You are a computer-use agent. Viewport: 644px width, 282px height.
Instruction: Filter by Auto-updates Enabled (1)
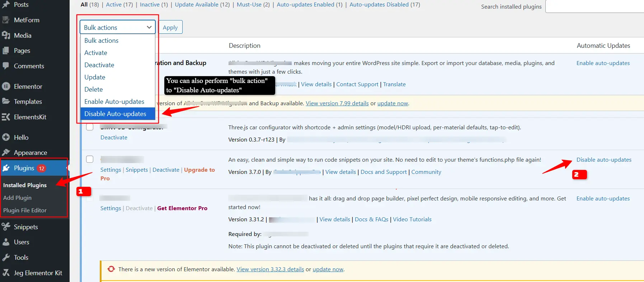point(310,5)
